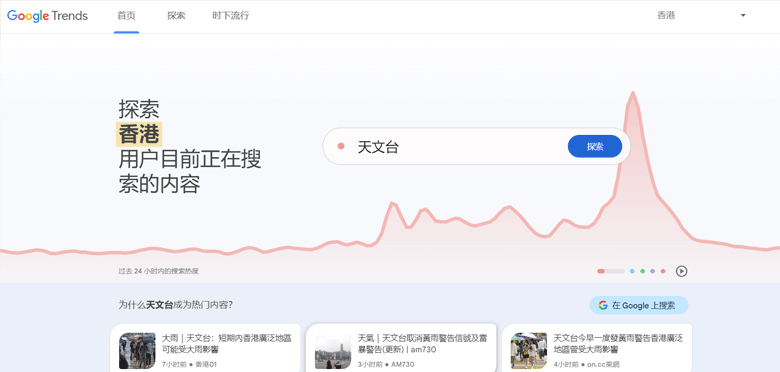
Task: Jump to the last red carousel dot
Action: pos(663,271)
